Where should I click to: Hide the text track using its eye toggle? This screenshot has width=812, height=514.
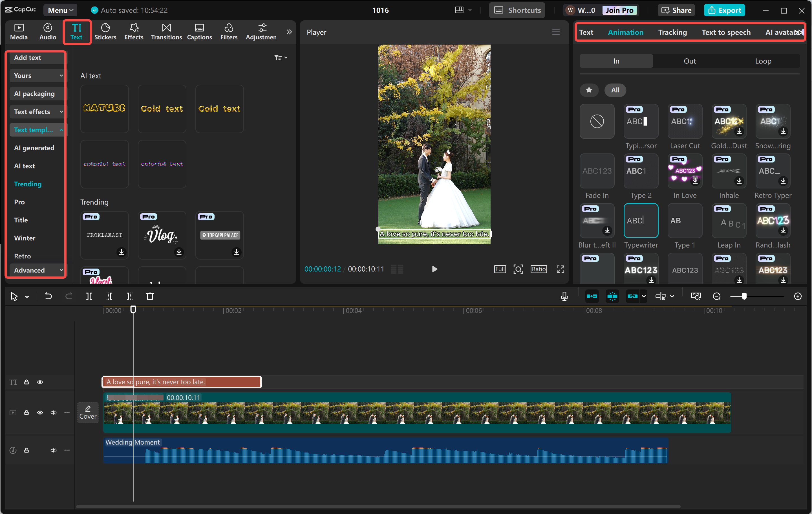coord(40,382)
